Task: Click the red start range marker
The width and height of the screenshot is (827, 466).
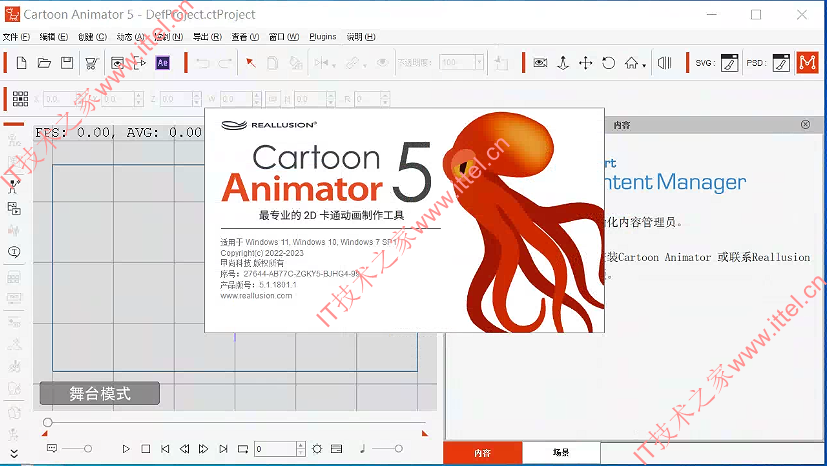Action: point(44,433)
